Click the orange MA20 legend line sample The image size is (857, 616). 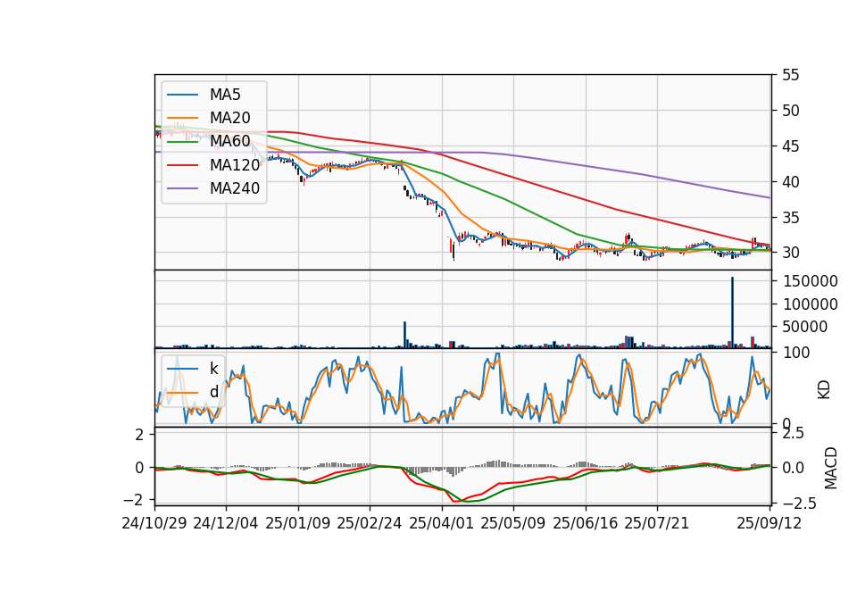click(x=182, y=118)
